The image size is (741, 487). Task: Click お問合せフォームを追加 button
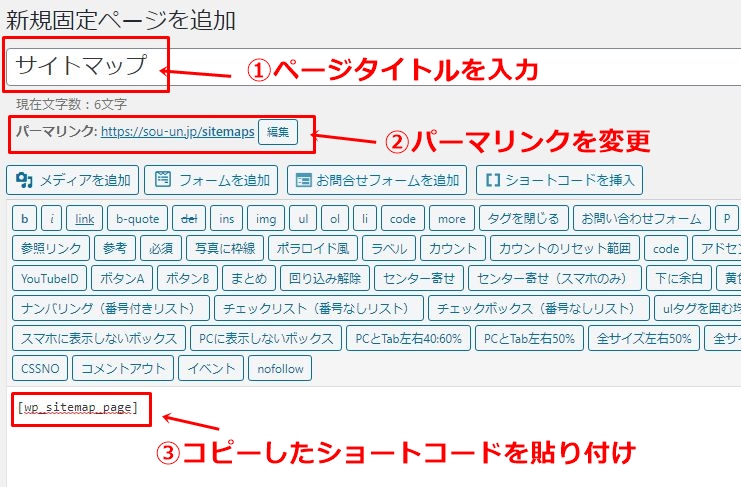pos(377,180)
